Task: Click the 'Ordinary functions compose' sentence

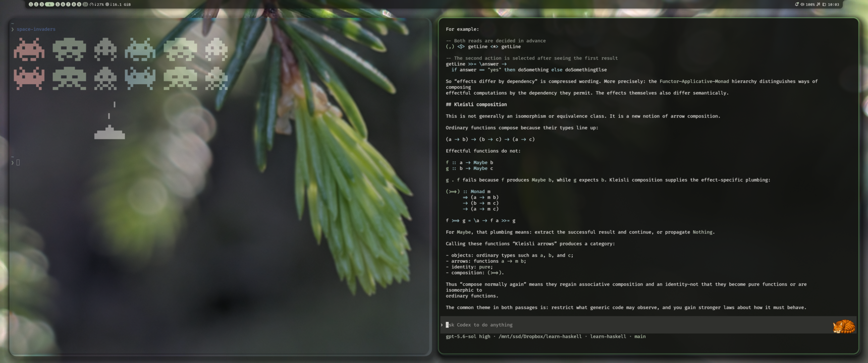Action: pos(522,128)
